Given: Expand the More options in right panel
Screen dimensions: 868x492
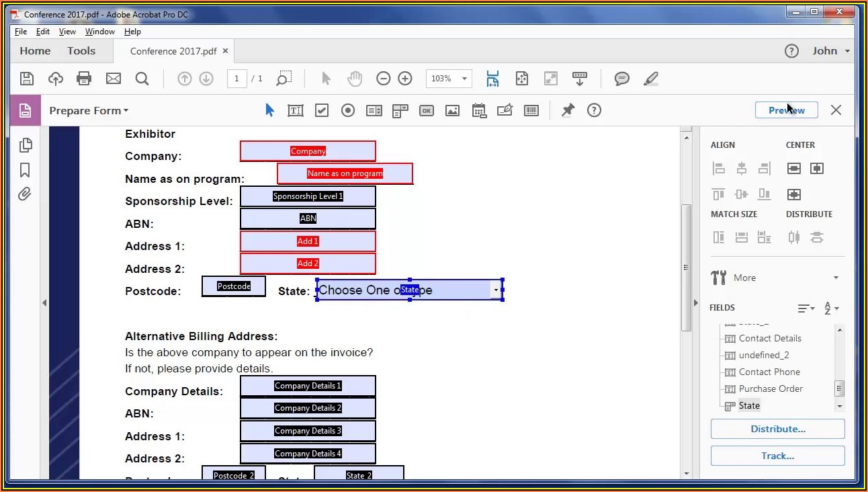Looking at the screenshot, I should click(x=836, y=278).
